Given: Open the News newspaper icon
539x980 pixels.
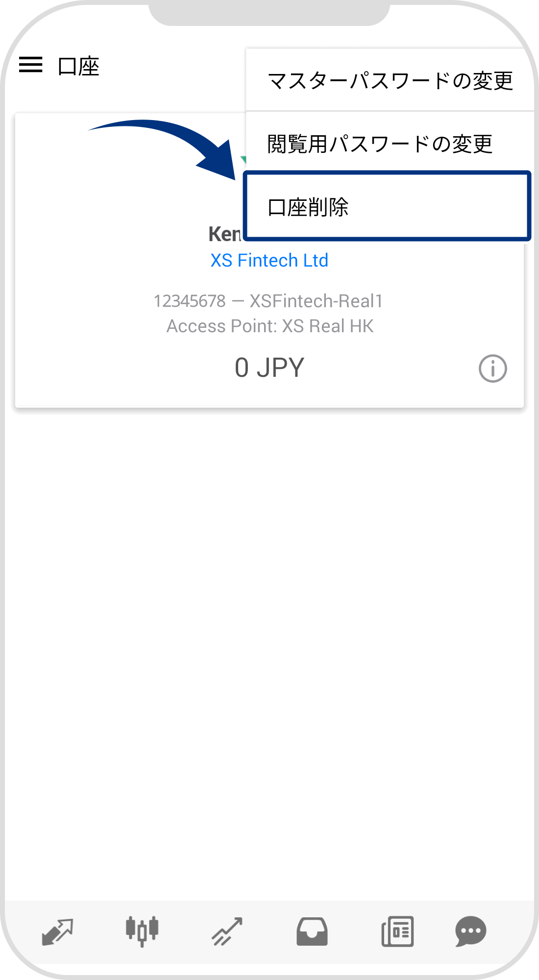Looking at the screenshot, I should (x=397, y=931).
